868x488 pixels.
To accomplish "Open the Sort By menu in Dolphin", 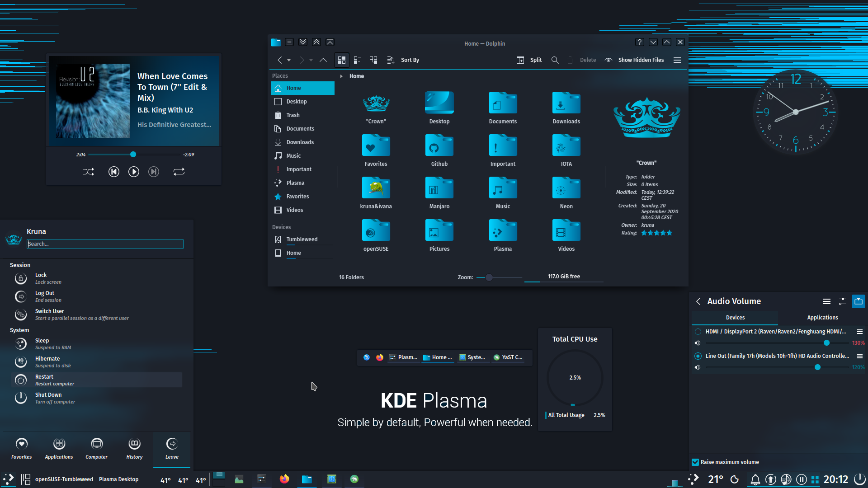I will click(x=404, y=60).
